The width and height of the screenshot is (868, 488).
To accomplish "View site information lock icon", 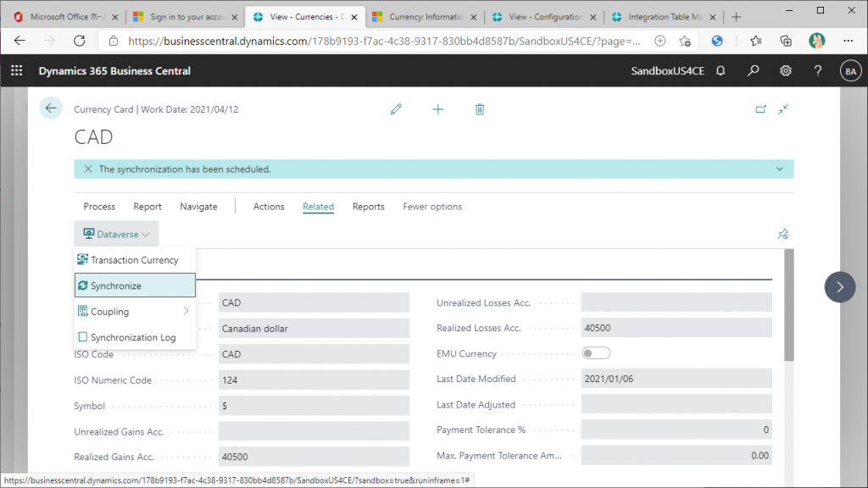I will tap(114, 41).
